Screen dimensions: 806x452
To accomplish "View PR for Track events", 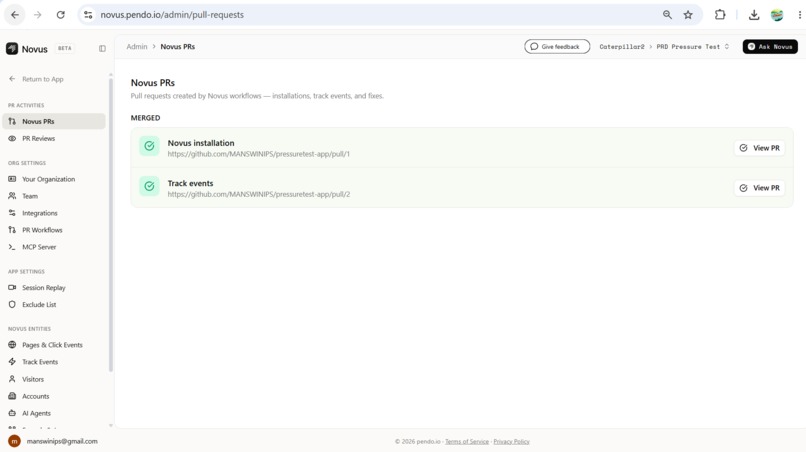I will click(x=759, y=188).
